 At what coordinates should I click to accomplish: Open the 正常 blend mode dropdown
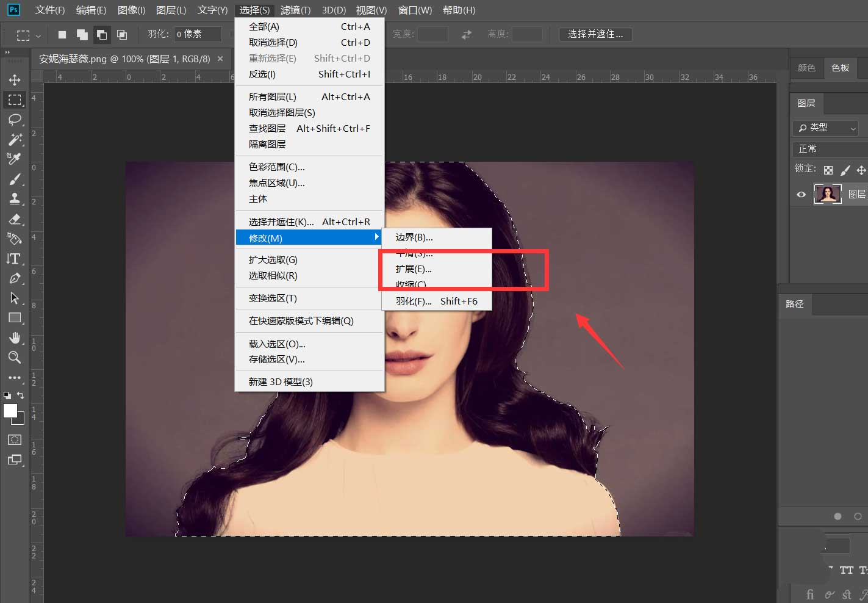pos(830,149)
